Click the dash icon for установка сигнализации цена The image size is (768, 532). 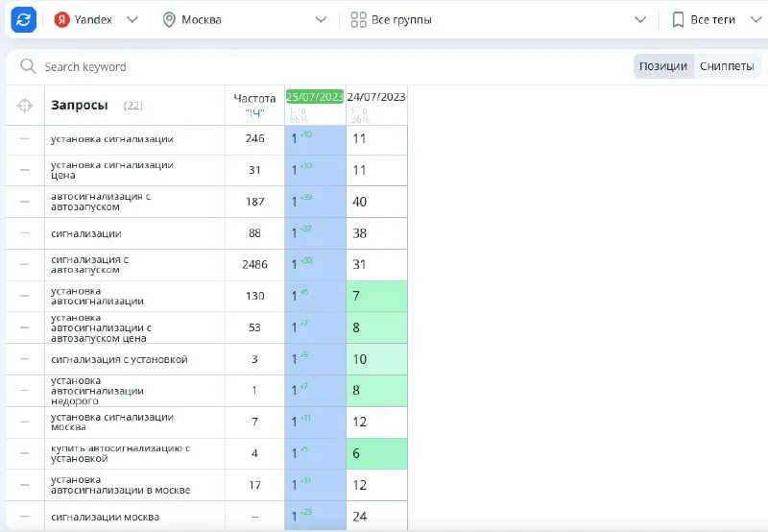(x=25, y=170)
